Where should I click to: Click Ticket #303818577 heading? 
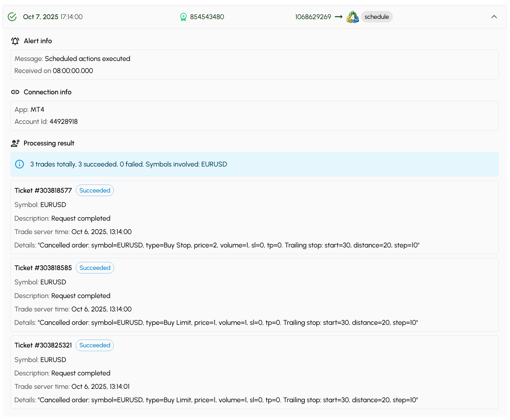click(43, 191)
